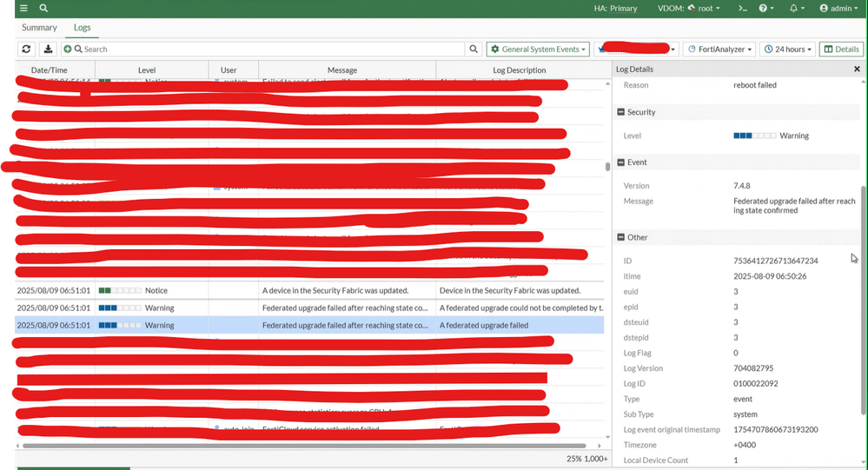Click the Log Version value 704082795
The width and height of the screenshot is (868, 470).
tap(753, 368)
